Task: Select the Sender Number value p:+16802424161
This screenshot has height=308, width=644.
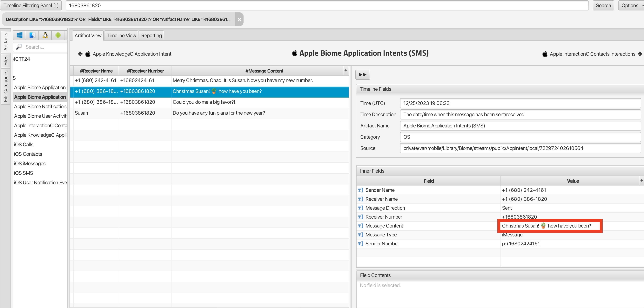Action: [x=521, y=244]
